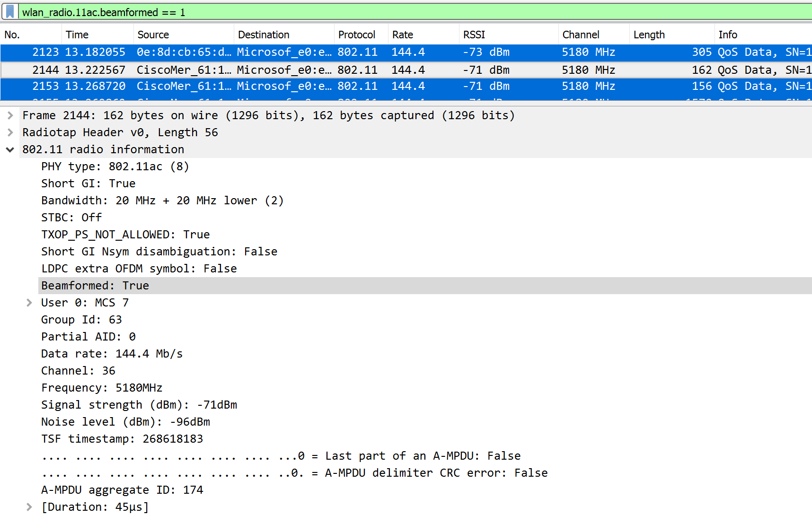Select the Beamformed: True field
Viewport: 812px width, 515px height.
pos(95,286)
